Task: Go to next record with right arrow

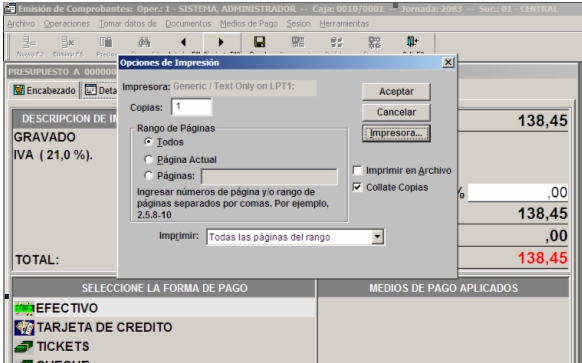Action: (221, 42)
